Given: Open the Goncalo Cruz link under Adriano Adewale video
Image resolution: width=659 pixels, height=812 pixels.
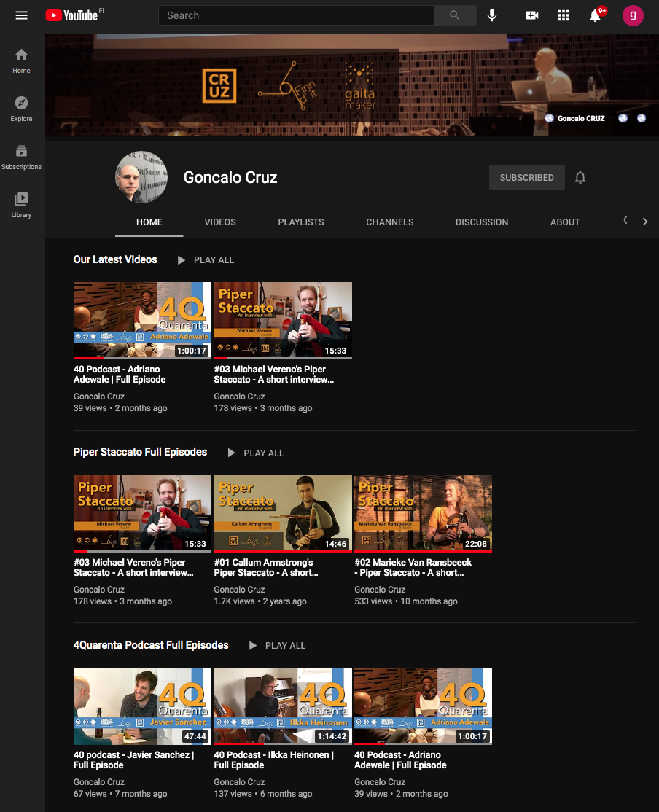Looking at the screenshot, I should pos(98,396).
